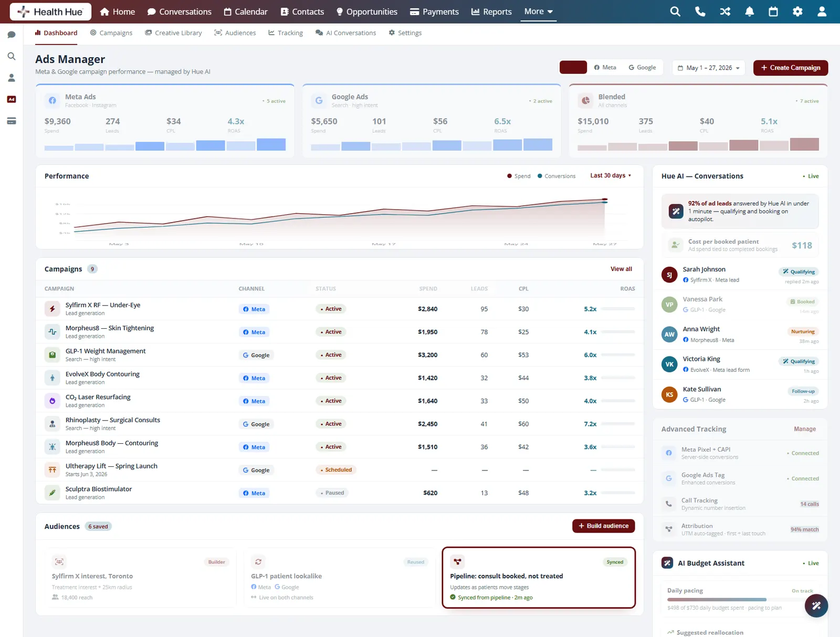This screenshot has height=637, width=840.
Task: Click the AI Budget Assistant wand icon
Action: 667,563
